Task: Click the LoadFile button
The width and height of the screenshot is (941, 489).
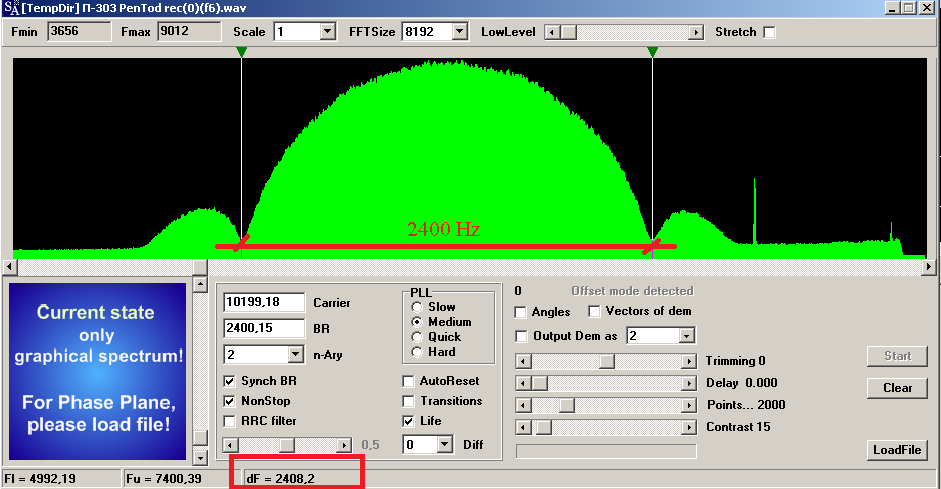Action: [x=897, y=450]
